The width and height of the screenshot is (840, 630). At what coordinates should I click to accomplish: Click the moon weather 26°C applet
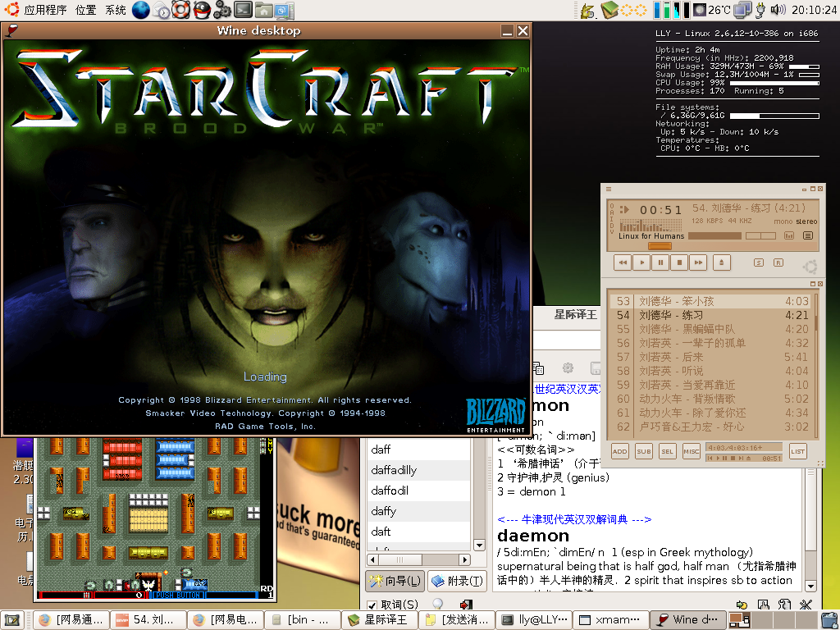coord(711,10)
